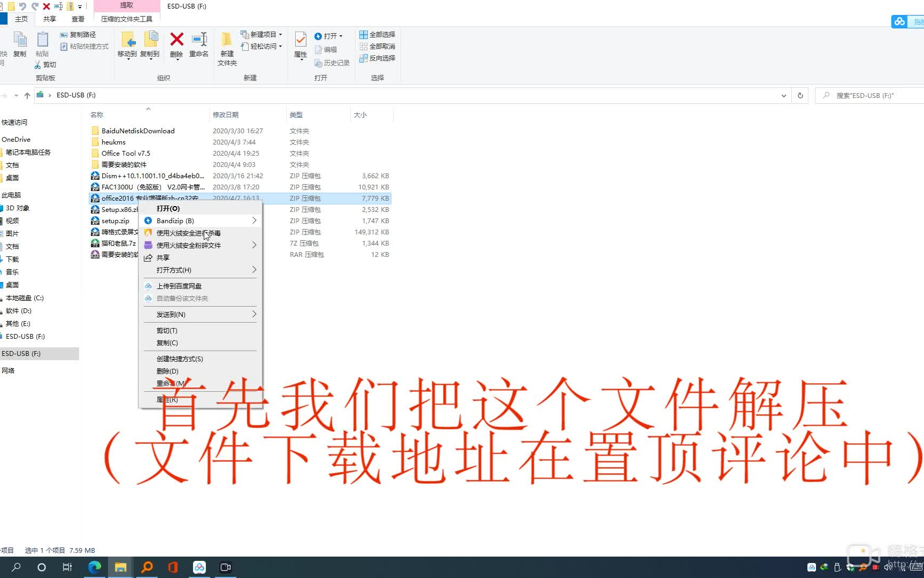
Task: Select the Office Tool v7.5 folder
Action: 126,154
